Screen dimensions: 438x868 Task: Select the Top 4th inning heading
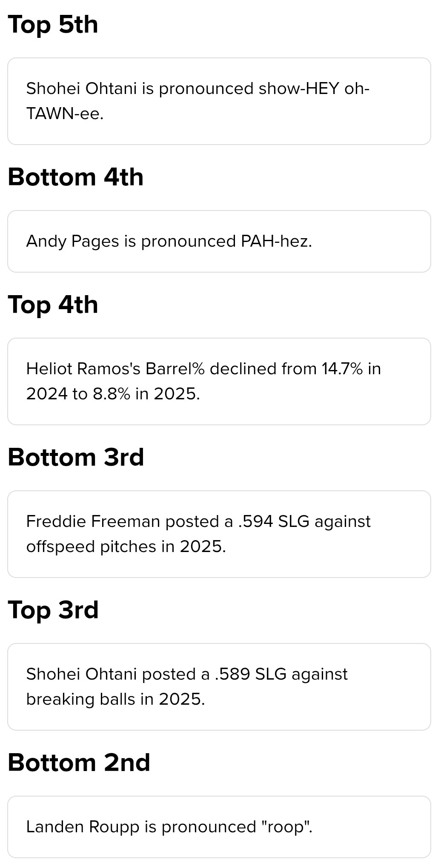(x=53, y=305)
